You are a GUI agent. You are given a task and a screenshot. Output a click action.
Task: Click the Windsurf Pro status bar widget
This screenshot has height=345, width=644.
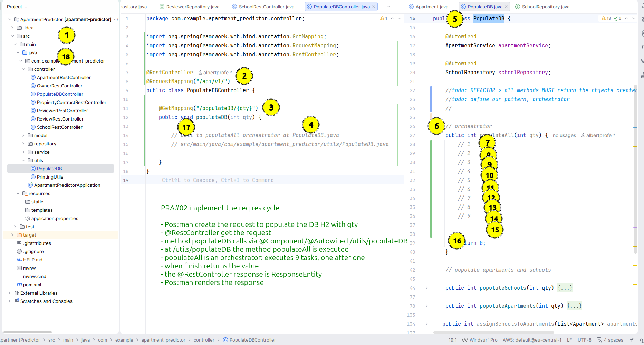coord(480,340)
